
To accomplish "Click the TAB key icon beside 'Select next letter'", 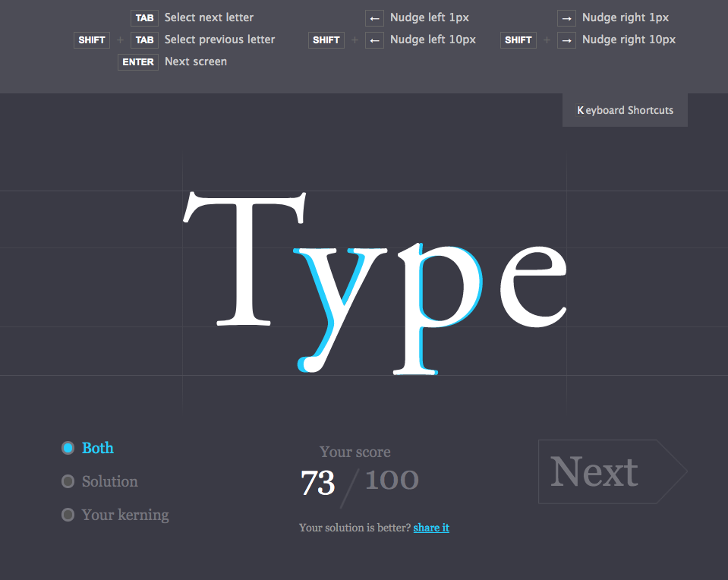I will [x=144, y=18].
